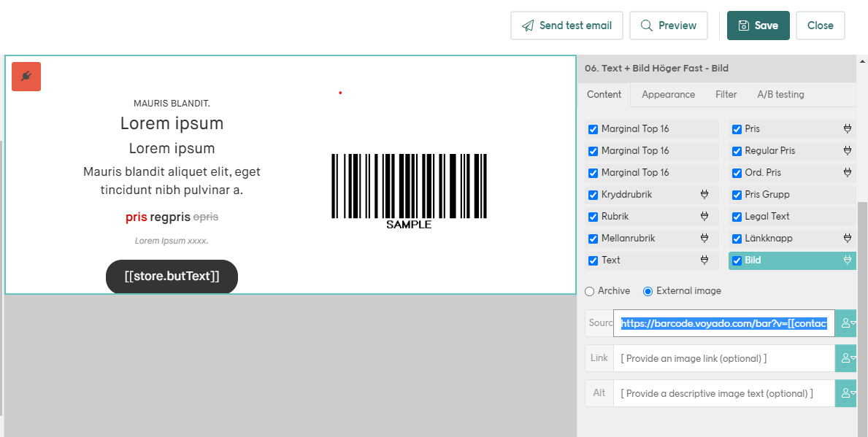Image resolution: width=868 pixels, height=437 pixels.
Task: Click the Preview button
Action: pos(668,25)
